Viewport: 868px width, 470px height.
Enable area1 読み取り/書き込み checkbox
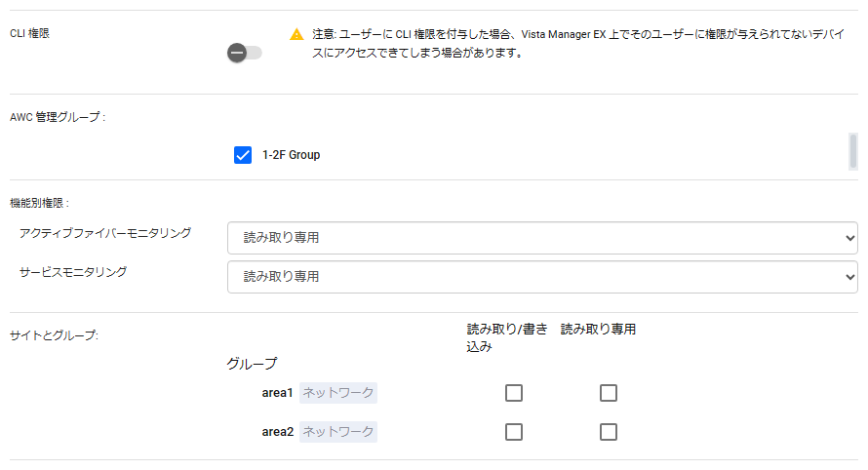coord(514,393)
